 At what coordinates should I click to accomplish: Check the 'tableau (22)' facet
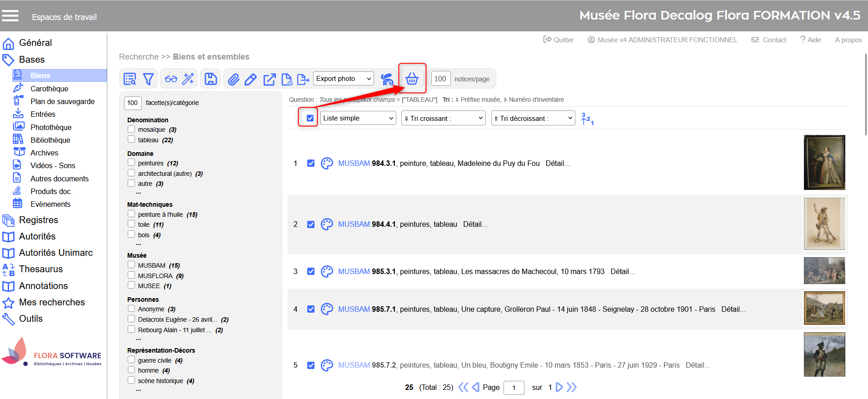pyautogui.click(x=131, y=140)
